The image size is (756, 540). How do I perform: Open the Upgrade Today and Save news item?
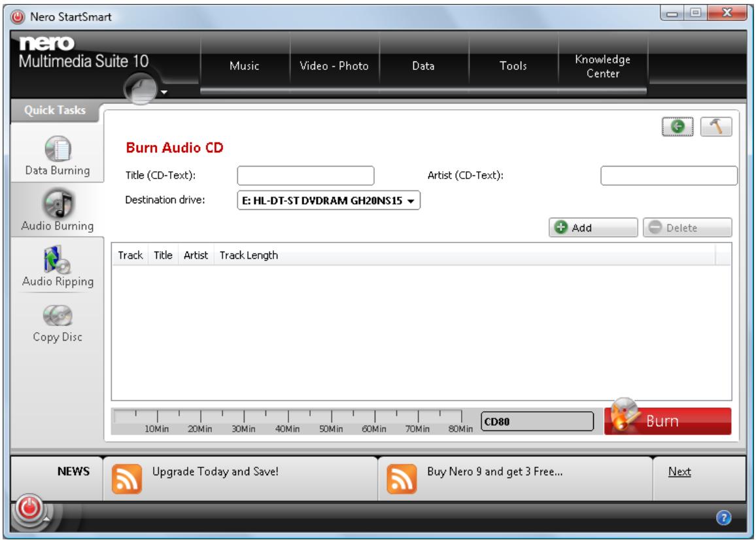(x=215, y=471)
